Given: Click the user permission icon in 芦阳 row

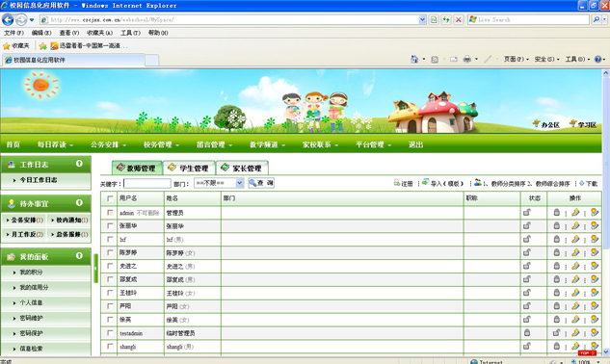Looking at the screenshot, I should (595, 306).
